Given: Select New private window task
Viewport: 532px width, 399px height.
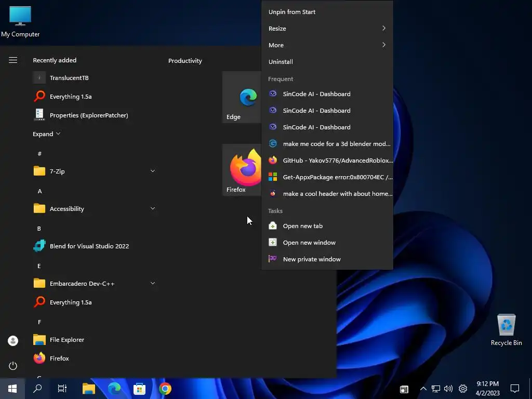Looking at the screenshot, I should coord(327,259).
